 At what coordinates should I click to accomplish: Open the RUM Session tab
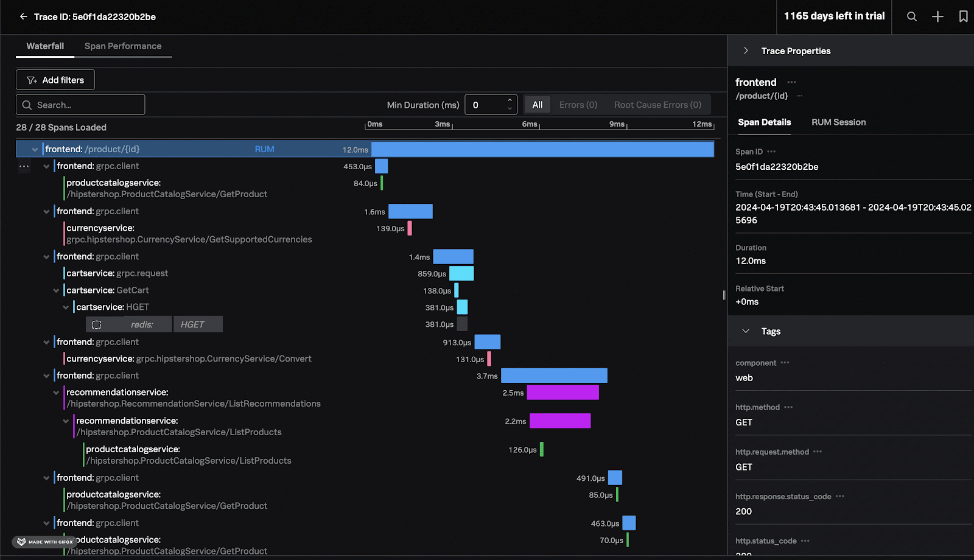[x=838, y=122]
